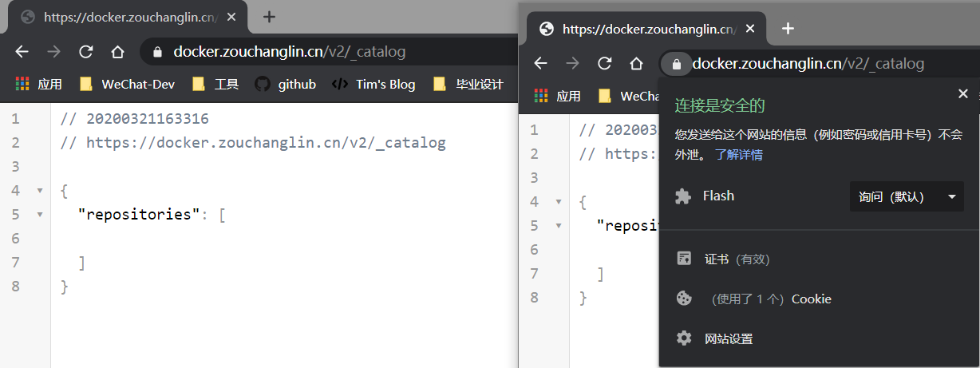Click the home icon in right browser

click(636, 64)
